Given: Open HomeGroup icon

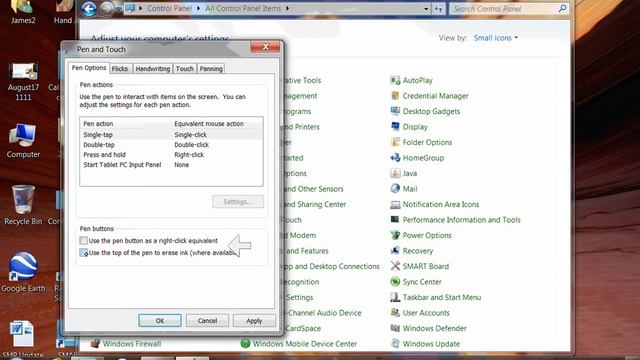Looking at the screenshot, I should point(395,158).
